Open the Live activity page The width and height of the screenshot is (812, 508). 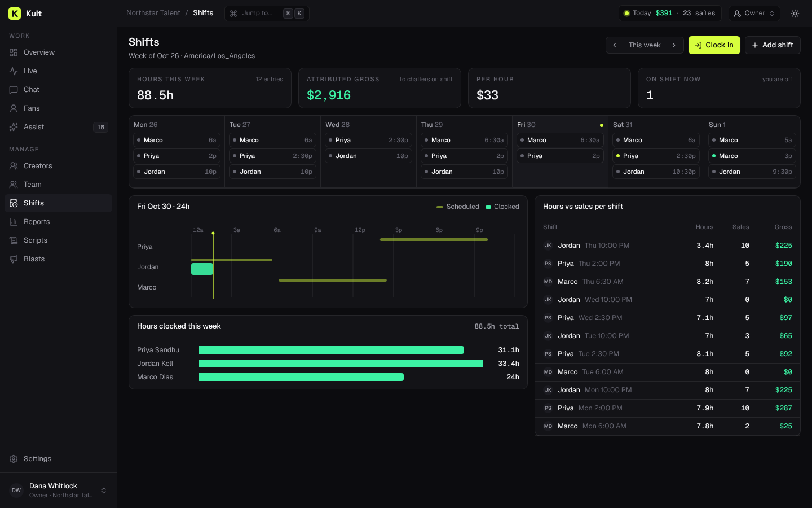coord(59,71)
